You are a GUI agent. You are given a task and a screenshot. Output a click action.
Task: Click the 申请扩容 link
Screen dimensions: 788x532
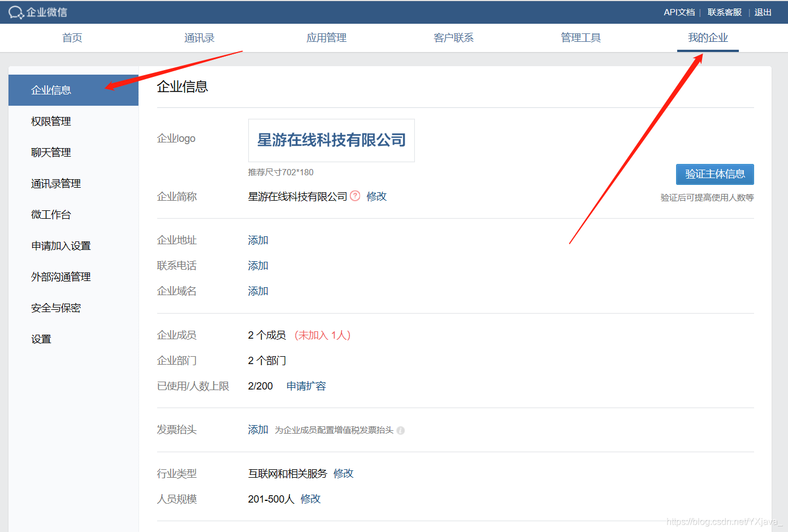click(x=306, y=386)
